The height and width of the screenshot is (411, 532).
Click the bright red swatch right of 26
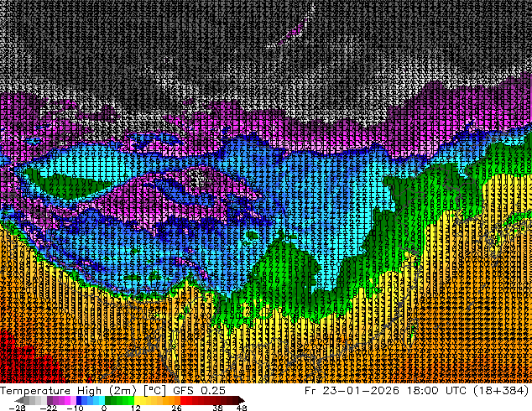(183, 400)
